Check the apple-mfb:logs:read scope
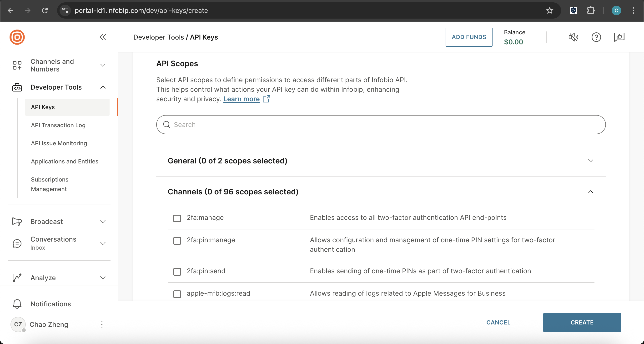Screen dimensions: 644x344 tap(177, 294)
